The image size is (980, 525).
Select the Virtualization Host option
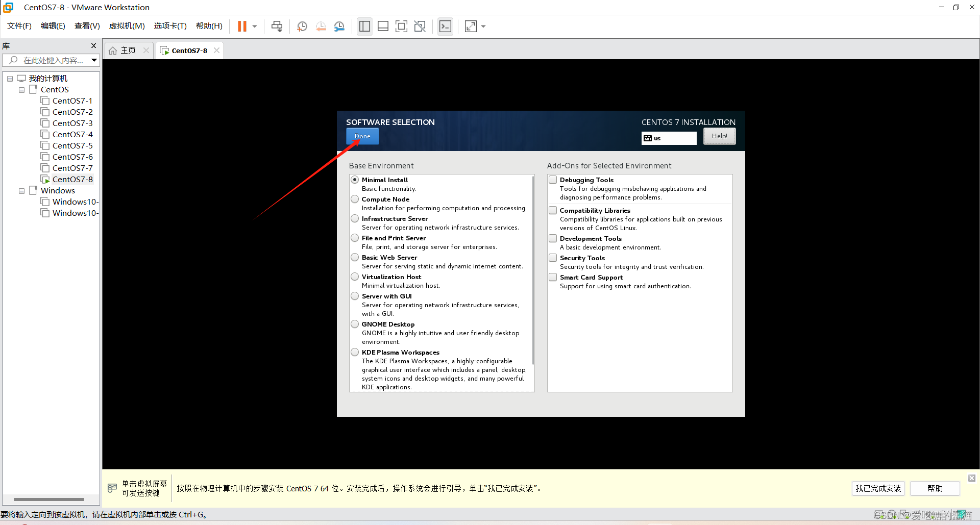[x=355, y=277]
